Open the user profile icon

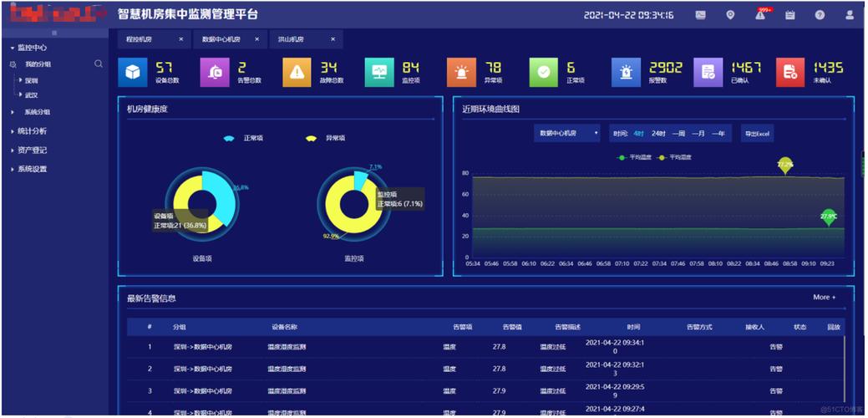(x=850, y=15)
